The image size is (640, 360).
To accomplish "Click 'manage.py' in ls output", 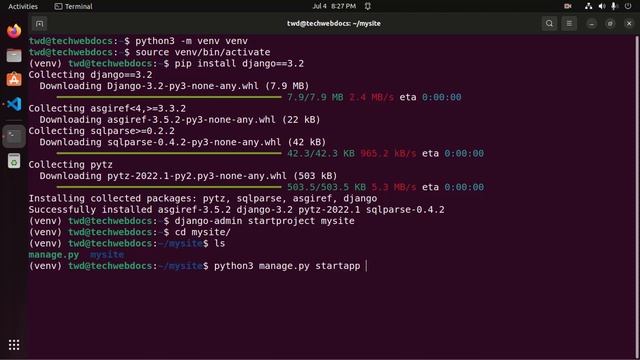I will pos(54,255).
